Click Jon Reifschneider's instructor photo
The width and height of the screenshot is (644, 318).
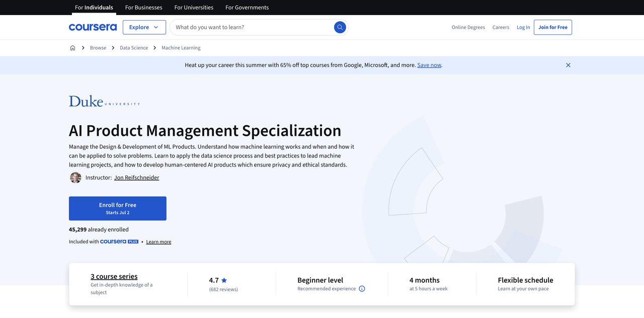[x=75, y=178]
